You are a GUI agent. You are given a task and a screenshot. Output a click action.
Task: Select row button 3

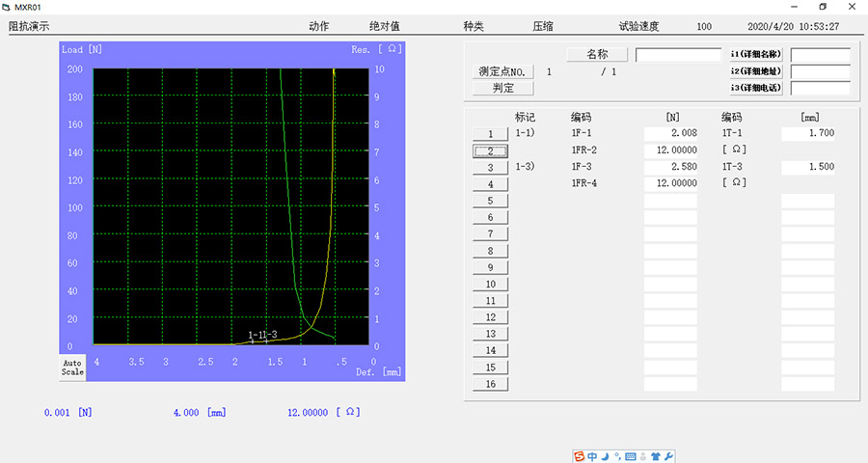tap(491, 167)
